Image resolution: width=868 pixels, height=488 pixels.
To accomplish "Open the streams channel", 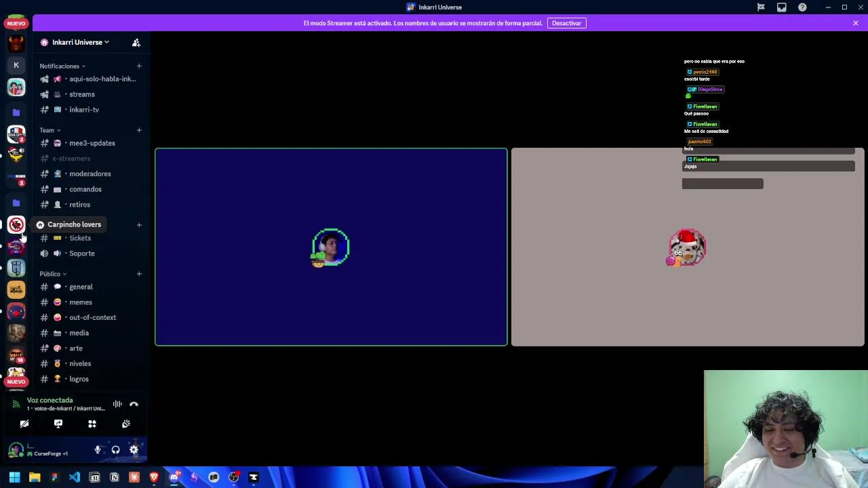I will [90, 94].
